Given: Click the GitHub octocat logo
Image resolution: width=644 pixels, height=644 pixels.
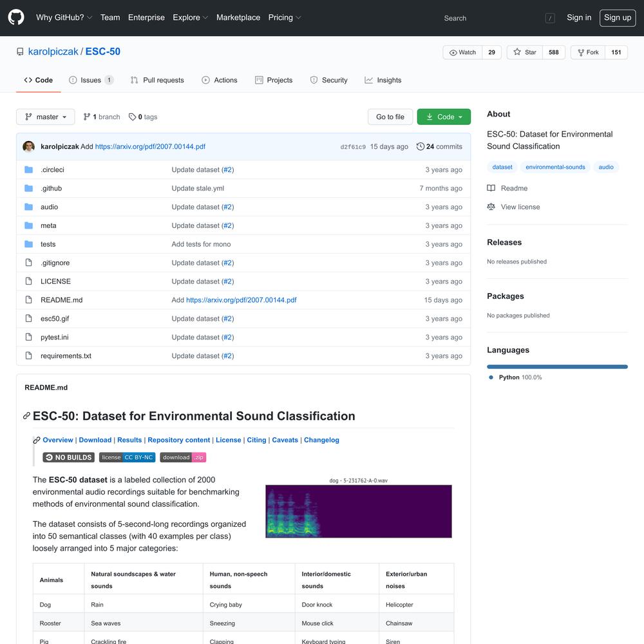Looking at the screenshot, I should [16, 17].
